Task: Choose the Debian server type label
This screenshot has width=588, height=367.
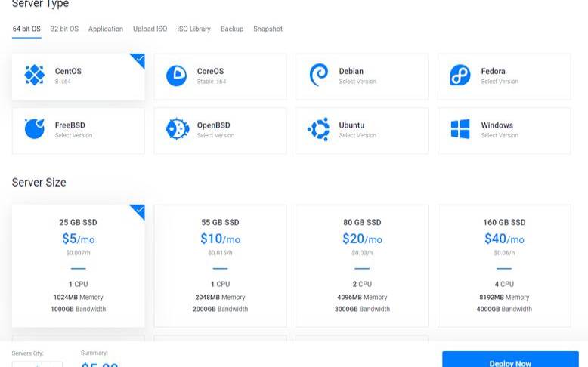Action: 351,71
